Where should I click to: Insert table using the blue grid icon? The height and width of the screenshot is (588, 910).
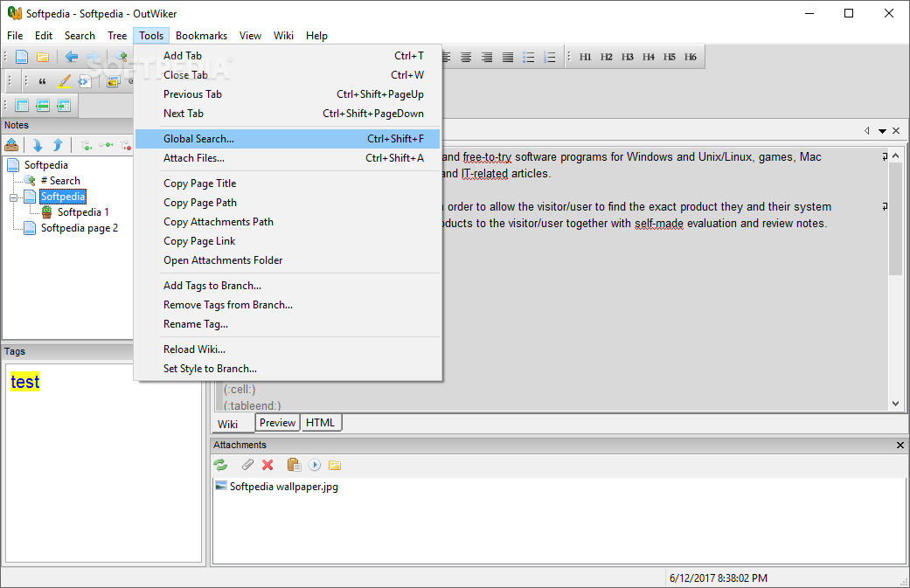pyautogui.click(x=22, y=106)
